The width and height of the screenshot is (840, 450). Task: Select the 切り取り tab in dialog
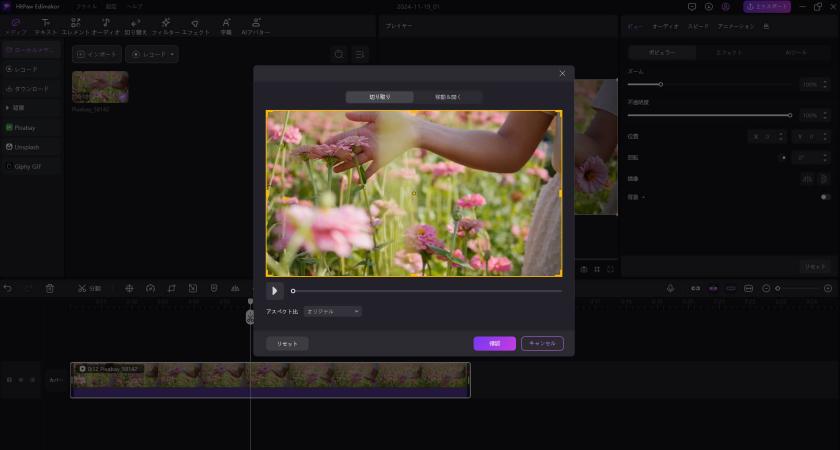click(380, 97)
